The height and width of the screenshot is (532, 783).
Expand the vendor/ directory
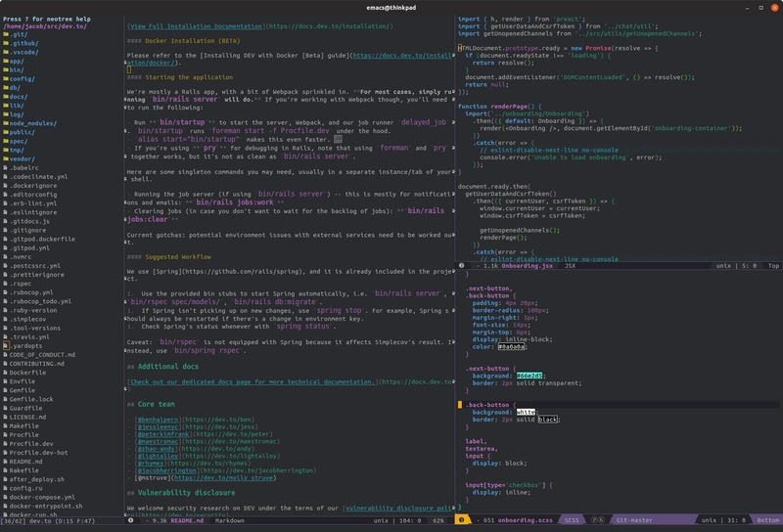[x=22, y=159]
